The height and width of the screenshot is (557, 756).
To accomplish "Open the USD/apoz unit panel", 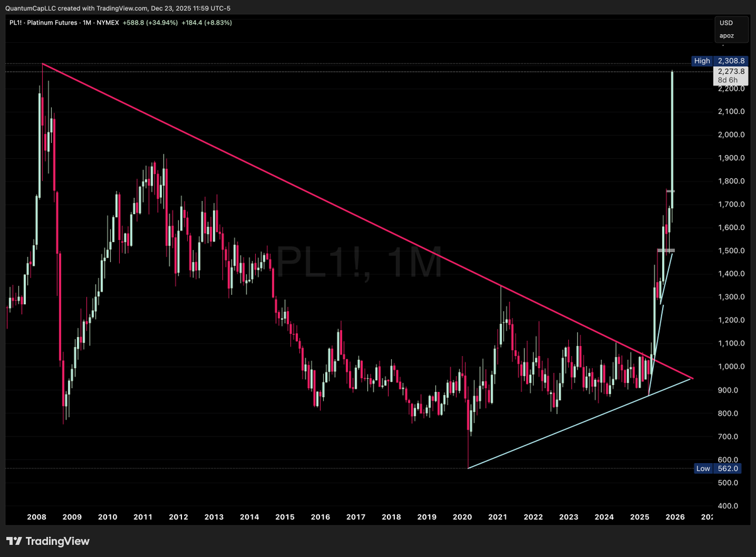I will [731, 29].
